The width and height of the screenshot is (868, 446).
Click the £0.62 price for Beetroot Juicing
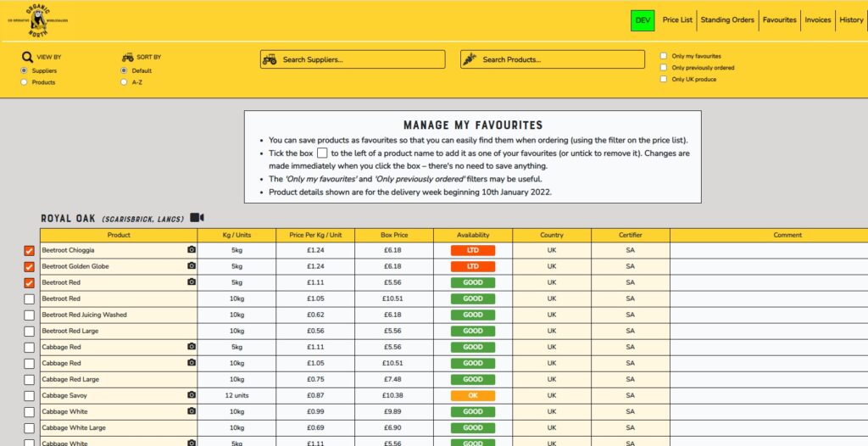(x=315, y=315)
